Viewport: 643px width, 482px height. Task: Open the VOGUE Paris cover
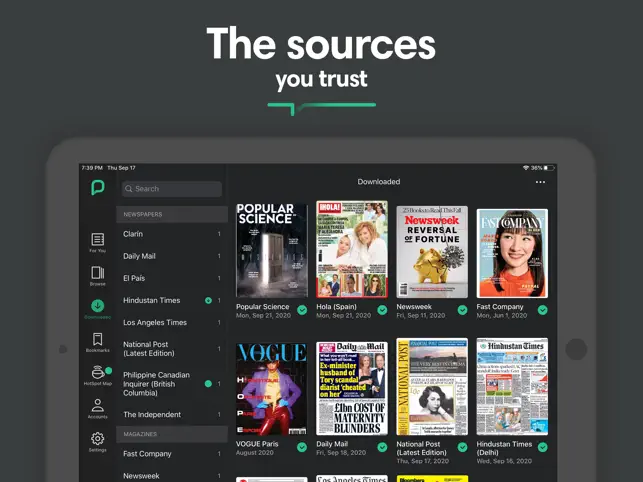pyautogui.click(x=272, y=388)
